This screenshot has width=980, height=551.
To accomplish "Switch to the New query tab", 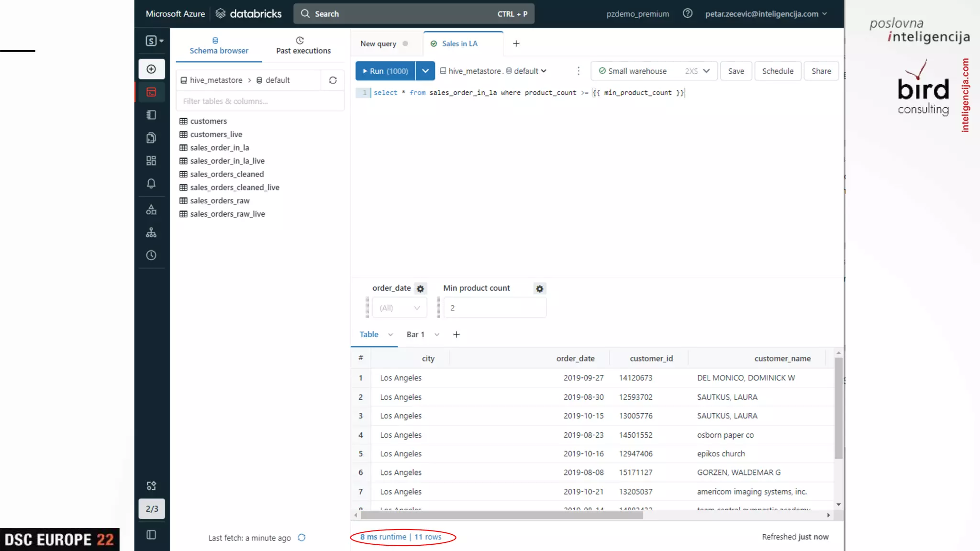I will (379, 44).
